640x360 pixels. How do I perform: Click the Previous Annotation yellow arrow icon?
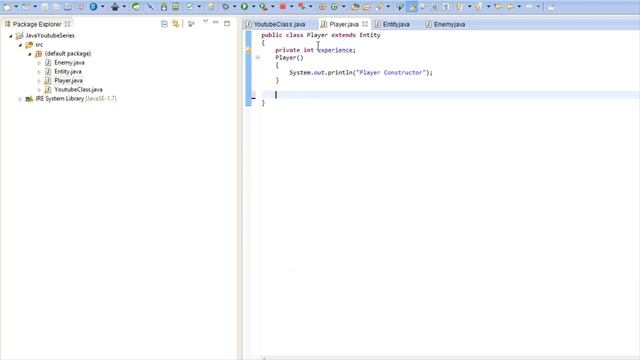click(478, 7)
